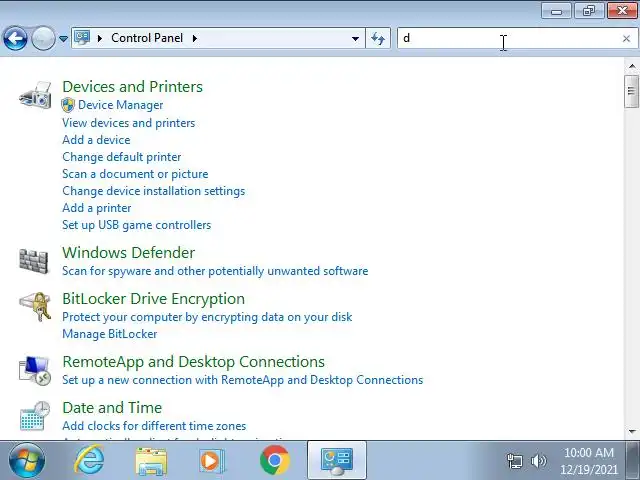640x480 pixels.
Task: Open BitLocker Drive Encryption heading
Action: 153,299
